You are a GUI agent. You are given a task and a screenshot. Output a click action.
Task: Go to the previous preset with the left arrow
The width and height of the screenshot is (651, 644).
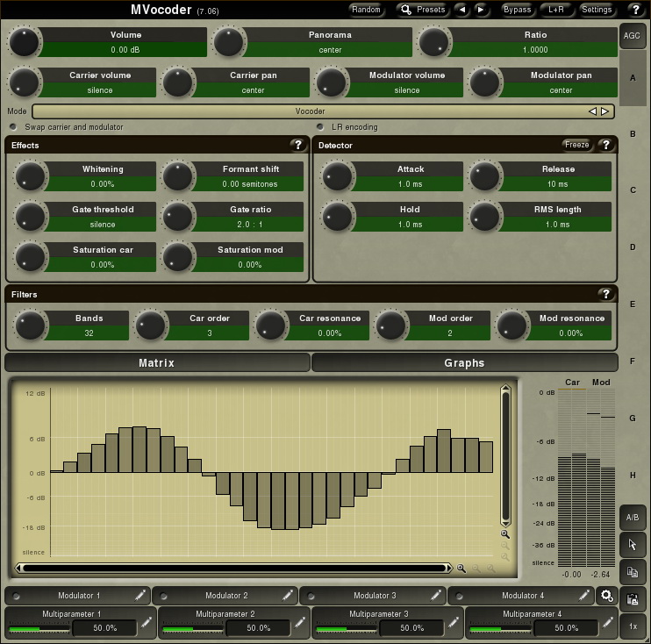point(463,10)
